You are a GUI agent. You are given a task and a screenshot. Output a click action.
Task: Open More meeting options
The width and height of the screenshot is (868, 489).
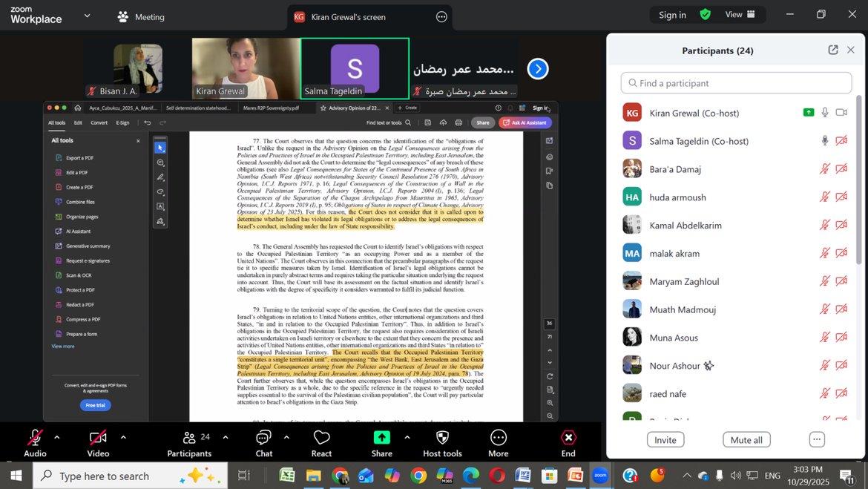[498, 438]
